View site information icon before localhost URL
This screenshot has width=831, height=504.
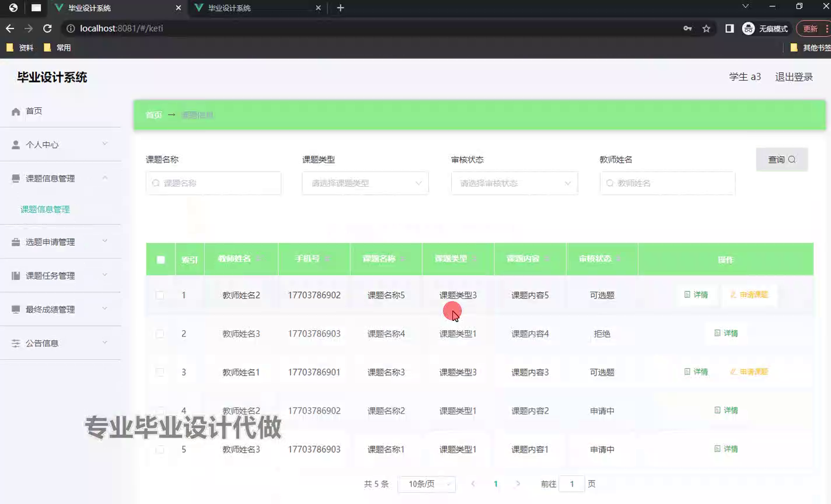click(71, 28)
